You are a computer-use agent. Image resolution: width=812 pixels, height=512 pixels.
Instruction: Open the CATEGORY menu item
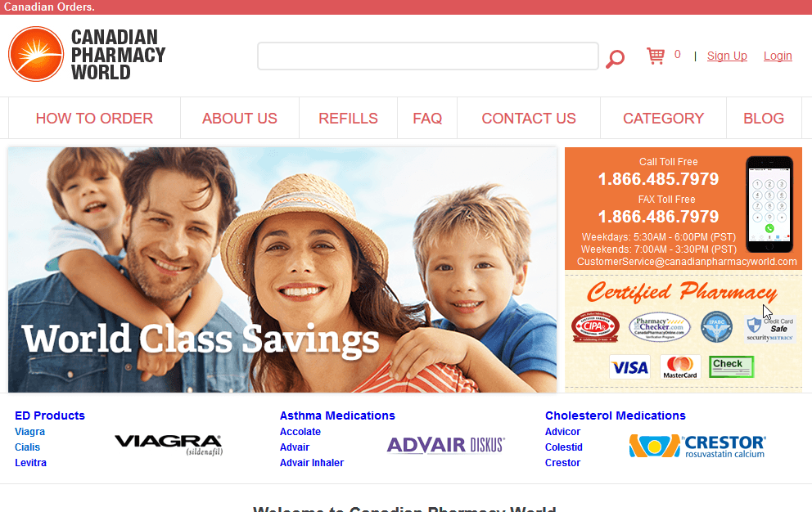pos(663,118)
